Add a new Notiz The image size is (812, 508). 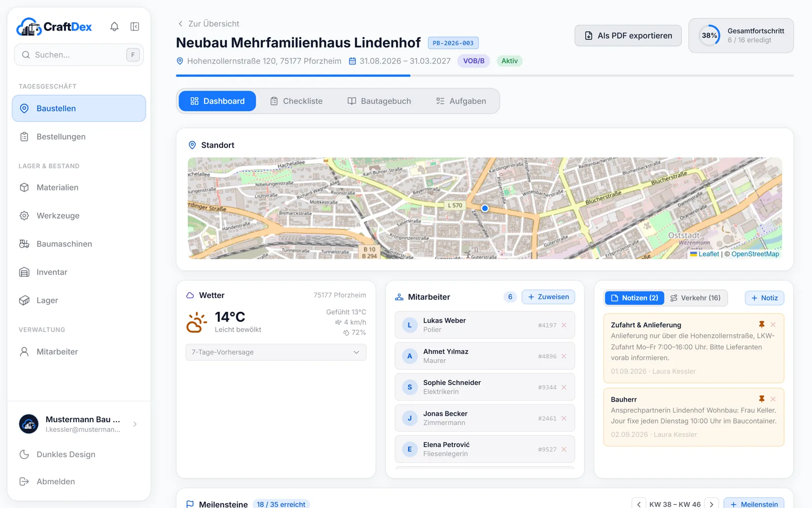[x=764, y=298]
